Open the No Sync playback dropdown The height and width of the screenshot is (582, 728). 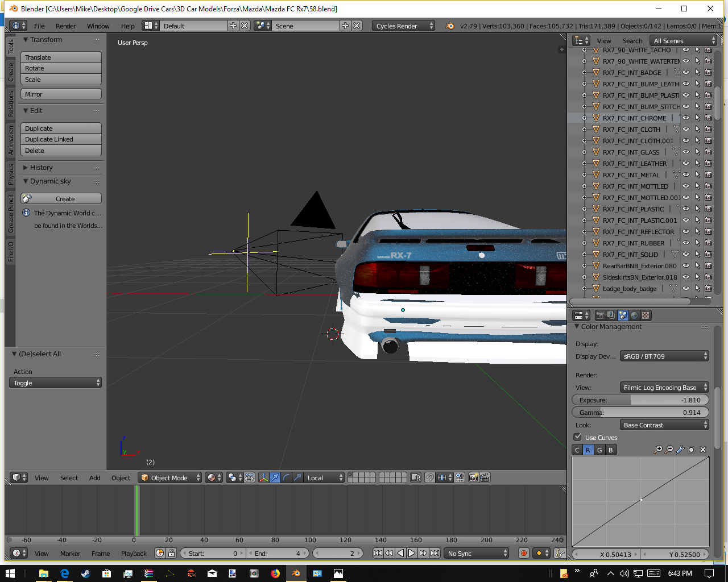(477, 553)
